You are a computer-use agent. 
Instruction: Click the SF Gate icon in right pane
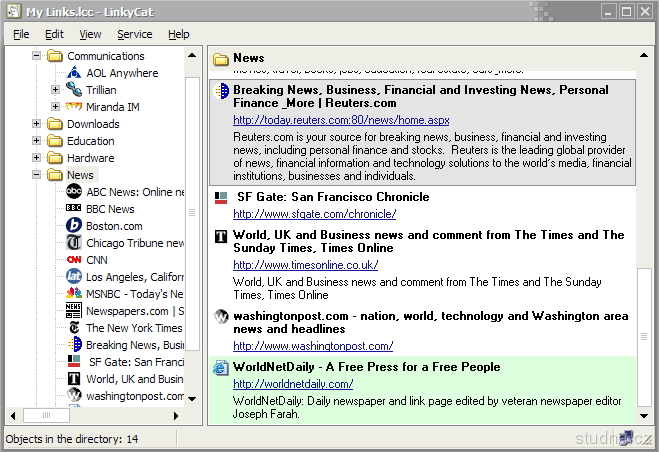221,197
